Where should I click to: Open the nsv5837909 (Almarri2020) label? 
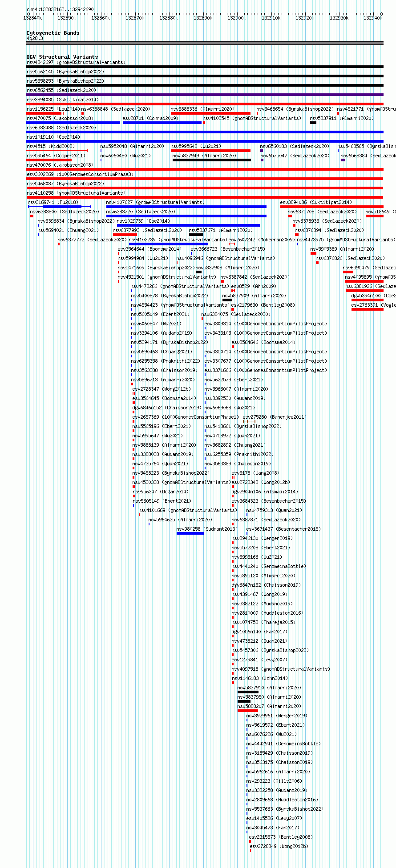click(x=254, y=296)
